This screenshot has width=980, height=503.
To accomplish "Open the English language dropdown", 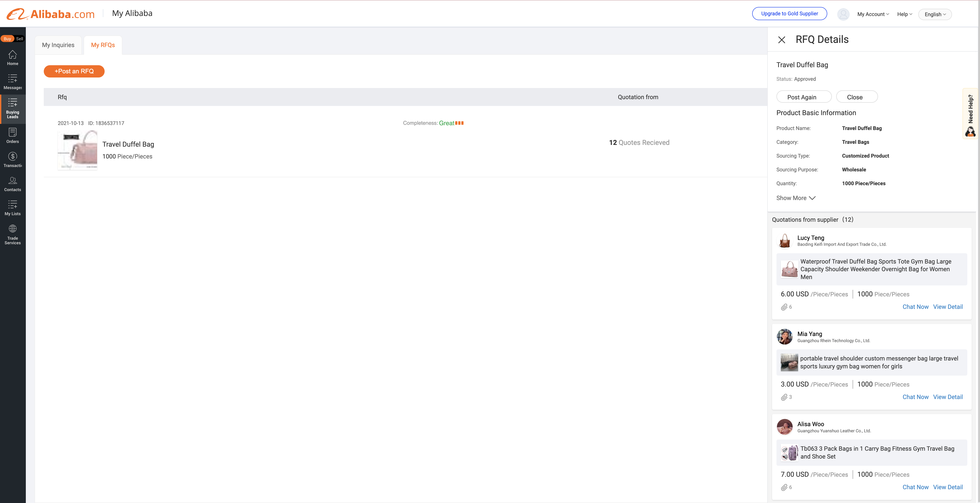I will click(x=935, y=14).
